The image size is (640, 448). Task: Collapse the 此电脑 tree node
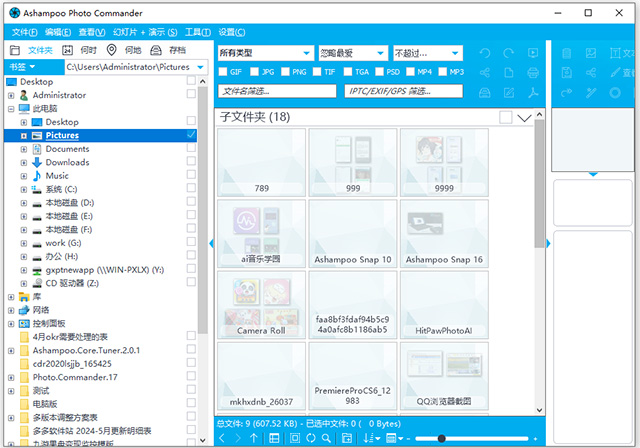tap(11, 109)
